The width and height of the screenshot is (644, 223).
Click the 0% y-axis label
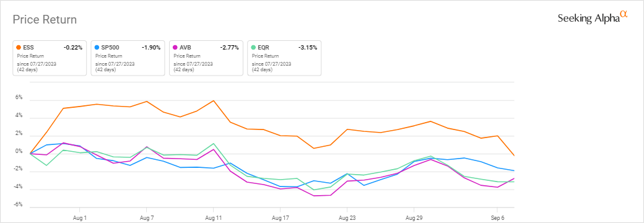click(20, 152)
